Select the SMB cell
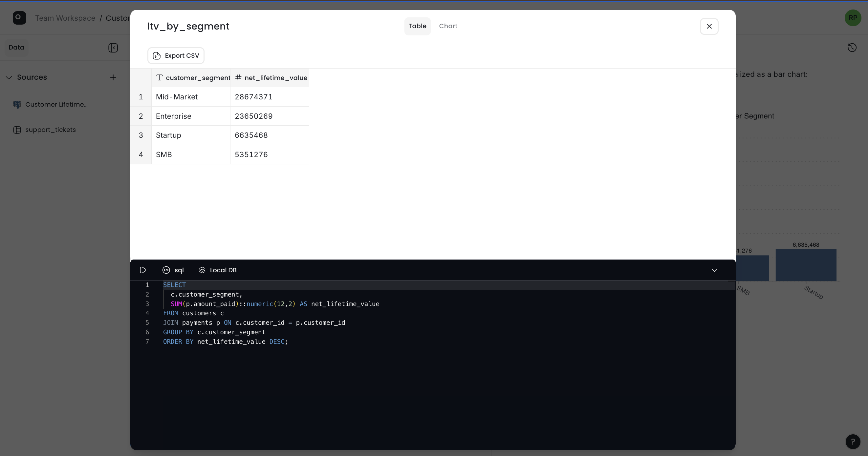Screen dimensions: 868x456 pyautogui.click(x=191, y=155)
